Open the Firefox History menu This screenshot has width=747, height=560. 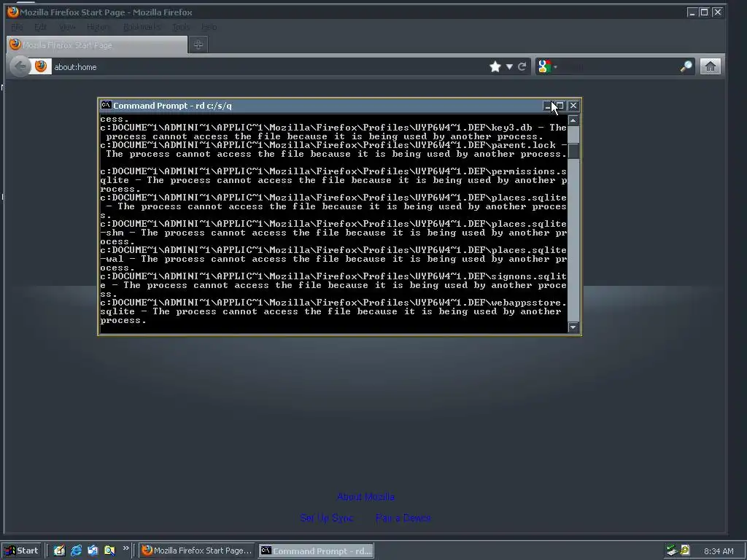pos(98,27)
